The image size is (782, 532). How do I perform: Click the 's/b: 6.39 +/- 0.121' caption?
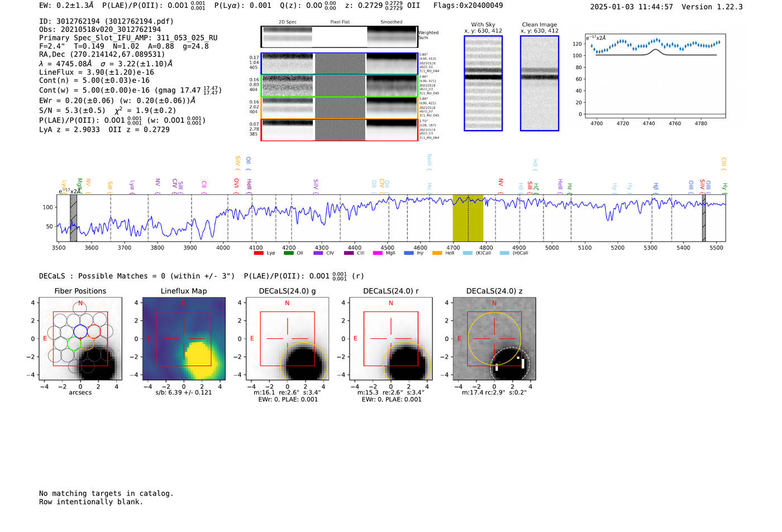point(184,392)
